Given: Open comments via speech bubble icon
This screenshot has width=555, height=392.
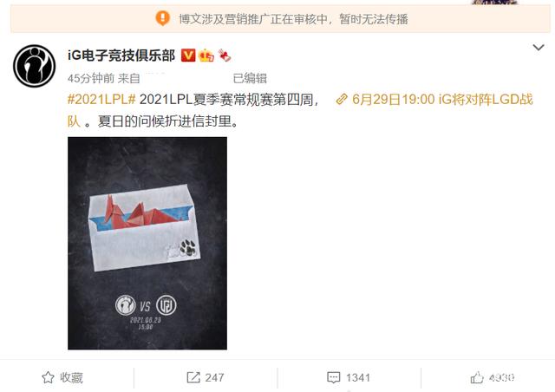Looking at the screenshot, I should (x=333, y=377).
